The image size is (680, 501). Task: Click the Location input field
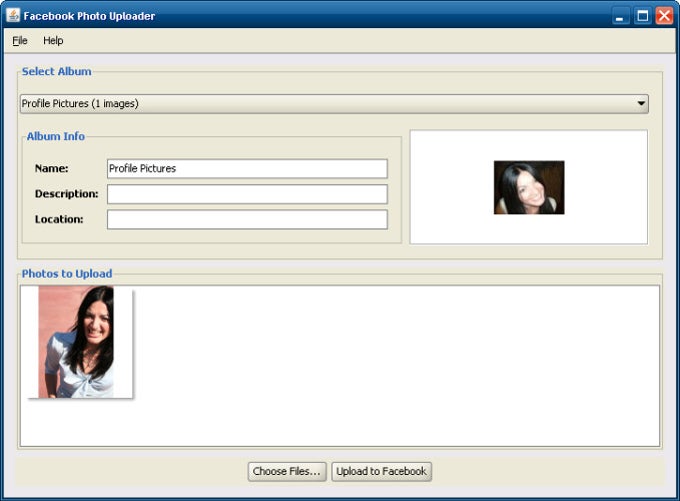(247, 219)
